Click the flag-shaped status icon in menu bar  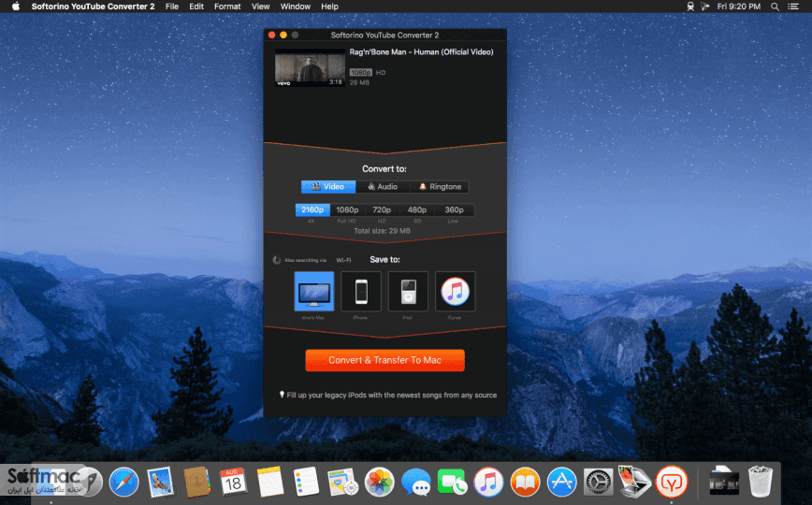[704, 7]
